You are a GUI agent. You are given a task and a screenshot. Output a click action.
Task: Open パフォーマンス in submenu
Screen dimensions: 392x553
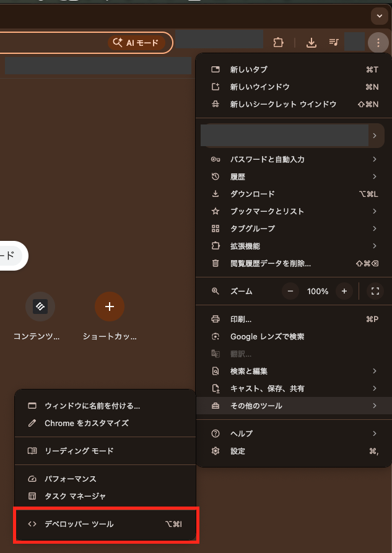105,479
